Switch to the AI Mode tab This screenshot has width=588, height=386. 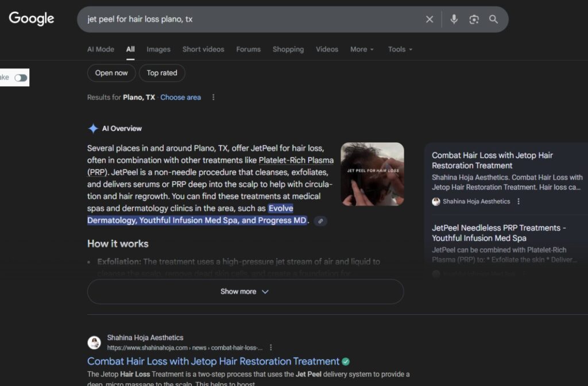tap(100, 49)
